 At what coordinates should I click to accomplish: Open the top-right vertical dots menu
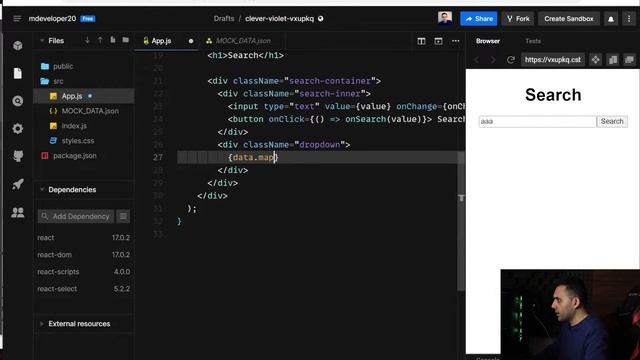(629, 19)
